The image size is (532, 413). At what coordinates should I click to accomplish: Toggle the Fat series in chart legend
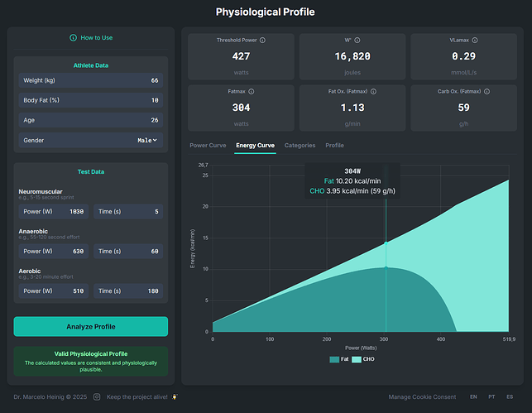[x=339, y=359]
